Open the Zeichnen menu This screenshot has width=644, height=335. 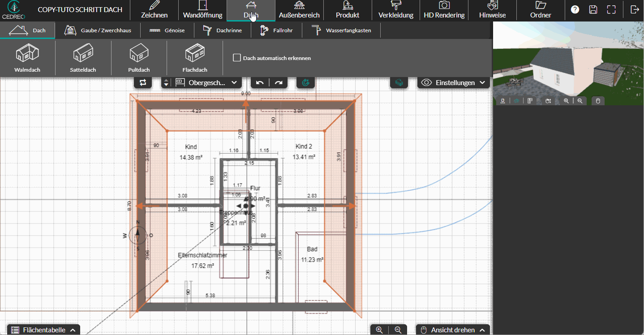(x=155, y=10)
